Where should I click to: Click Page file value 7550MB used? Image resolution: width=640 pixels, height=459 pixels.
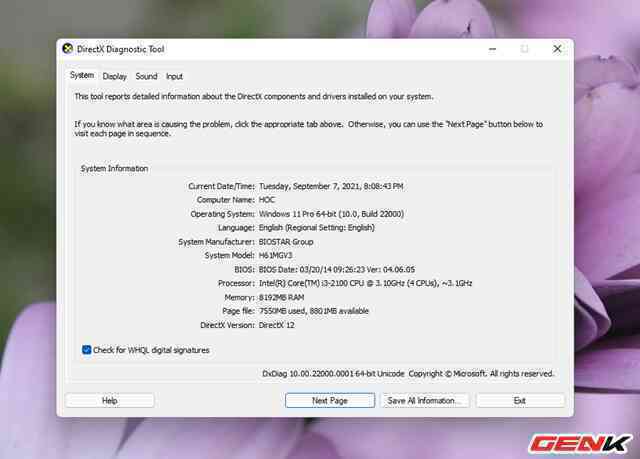pos(313,311)
